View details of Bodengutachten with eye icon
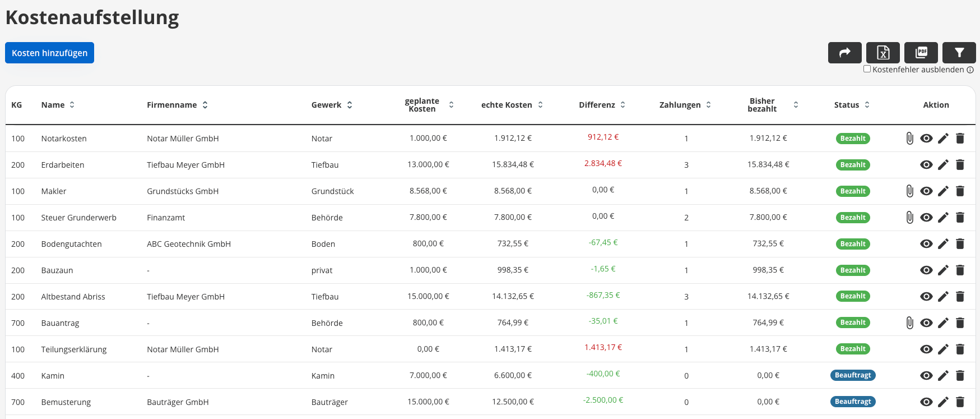 click(926, 244)
